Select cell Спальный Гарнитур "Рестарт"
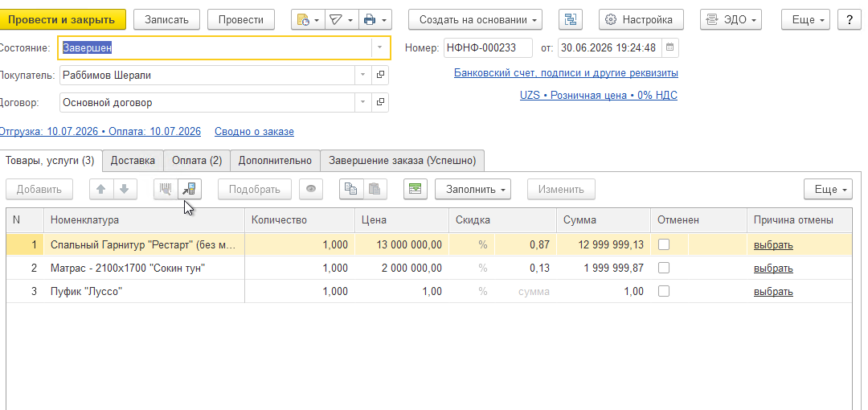868x410 pixels. click(144, 244)
